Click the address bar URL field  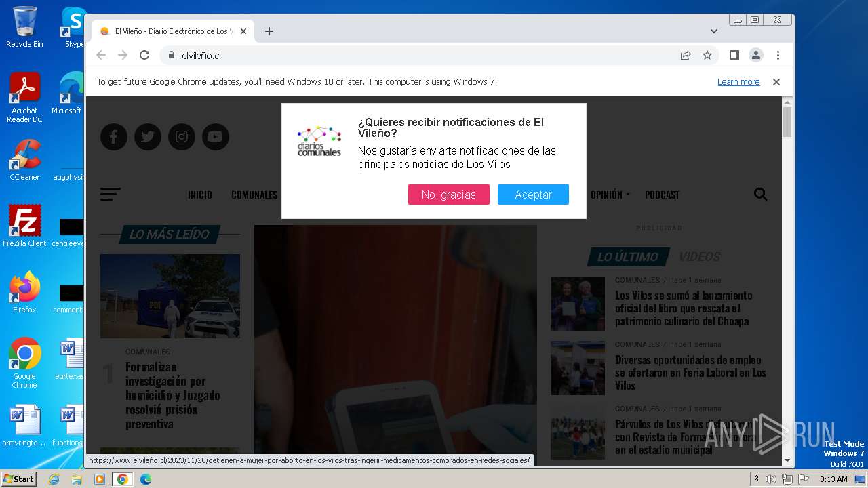[x=420, y=55]
